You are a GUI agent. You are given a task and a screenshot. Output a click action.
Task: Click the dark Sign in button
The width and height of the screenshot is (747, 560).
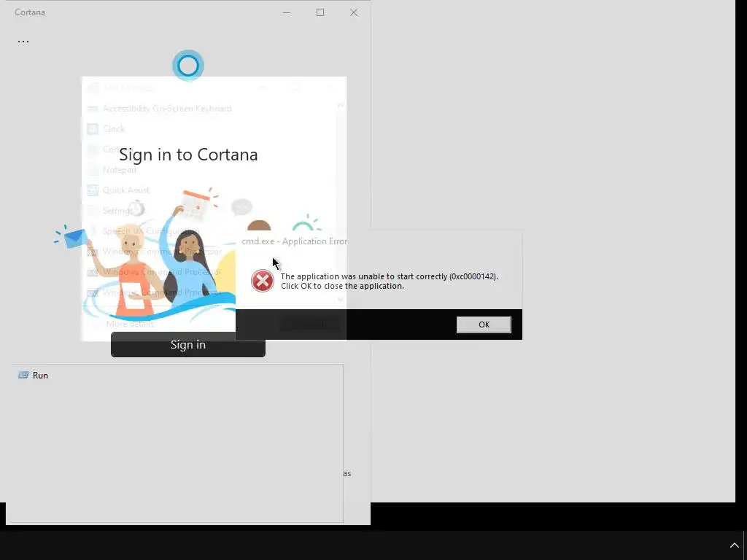pyautogui.click(x=187, y=344)
